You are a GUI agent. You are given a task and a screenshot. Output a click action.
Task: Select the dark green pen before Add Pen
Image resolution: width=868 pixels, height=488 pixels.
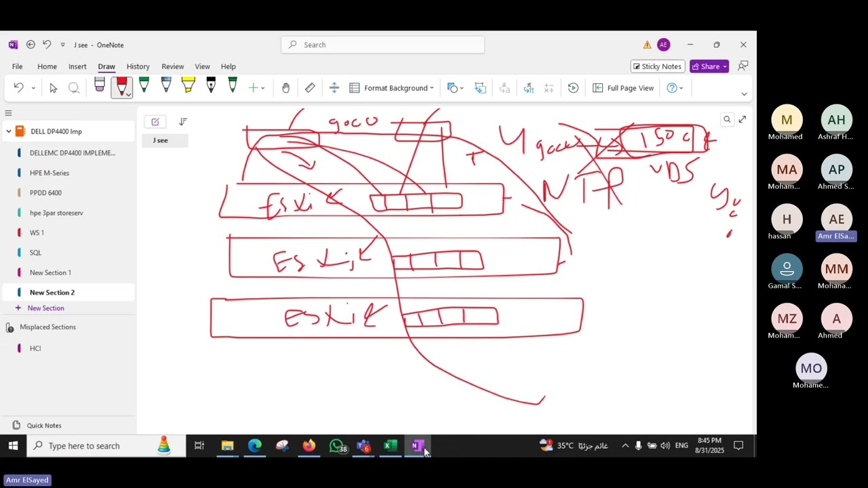click(x=233, y=86)
